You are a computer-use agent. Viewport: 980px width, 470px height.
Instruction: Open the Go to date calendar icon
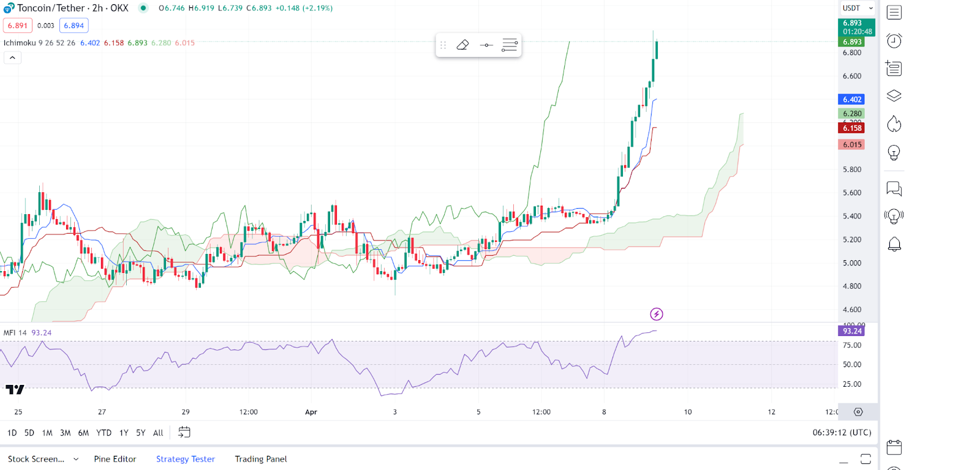tap(184, 432)
